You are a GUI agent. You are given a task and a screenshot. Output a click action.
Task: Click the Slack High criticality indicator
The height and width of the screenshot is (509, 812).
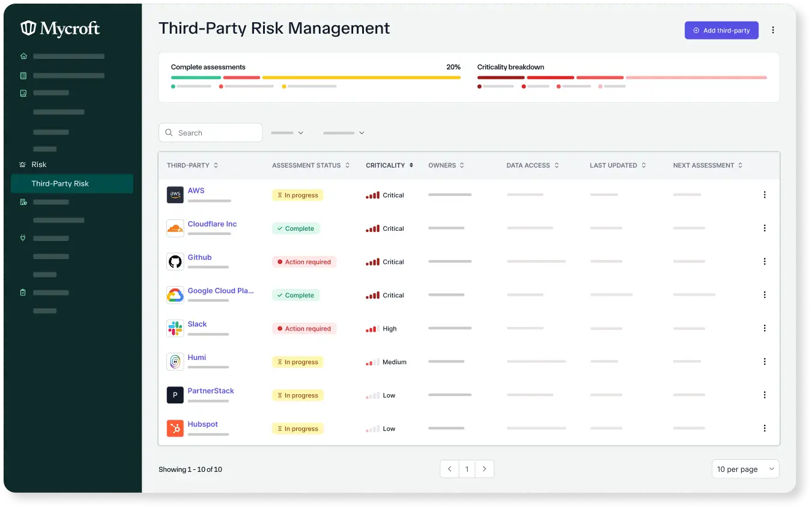(381, 329)
